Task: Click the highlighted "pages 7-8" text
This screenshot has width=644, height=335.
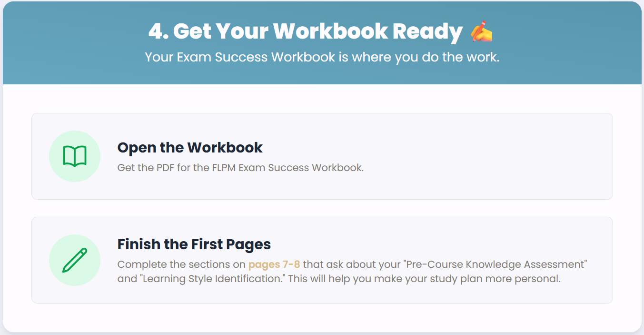Action: [274, 264]
